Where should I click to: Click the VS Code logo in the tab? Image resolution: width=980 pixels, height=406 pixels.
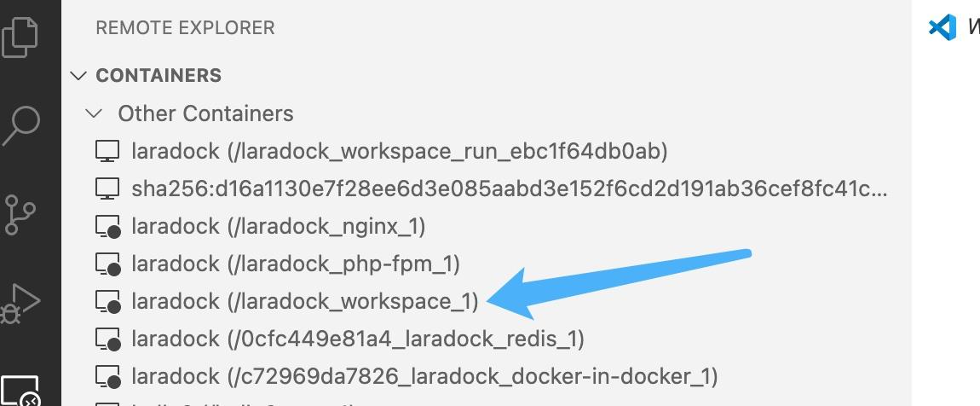point(942,27)
